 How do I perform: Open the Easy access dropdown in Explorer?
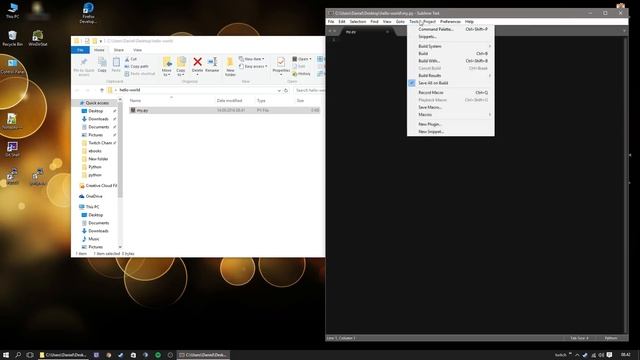pyautogui.click(x=253, y=66)
